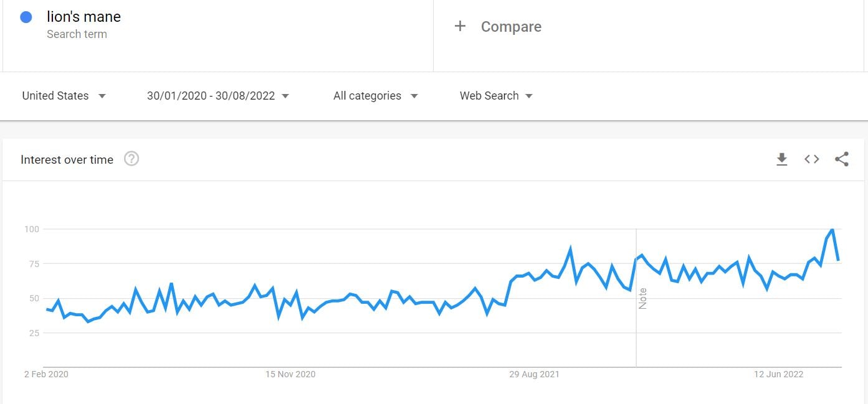Click the 29 Aug 2021 axis label

coord(534,374)
